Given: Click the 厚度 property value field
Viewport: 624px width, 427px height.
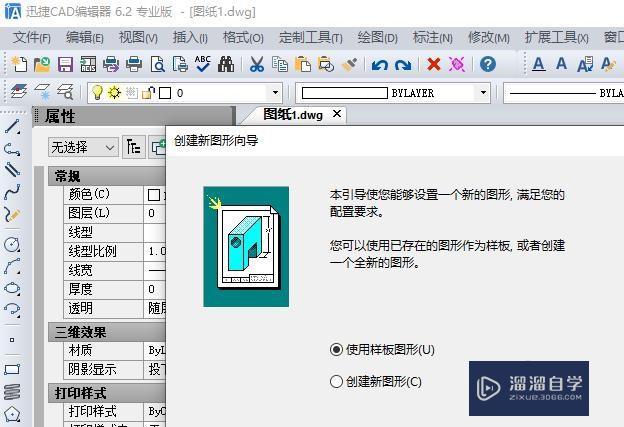Looking at the screenshot, I should [x=154, y=289].
